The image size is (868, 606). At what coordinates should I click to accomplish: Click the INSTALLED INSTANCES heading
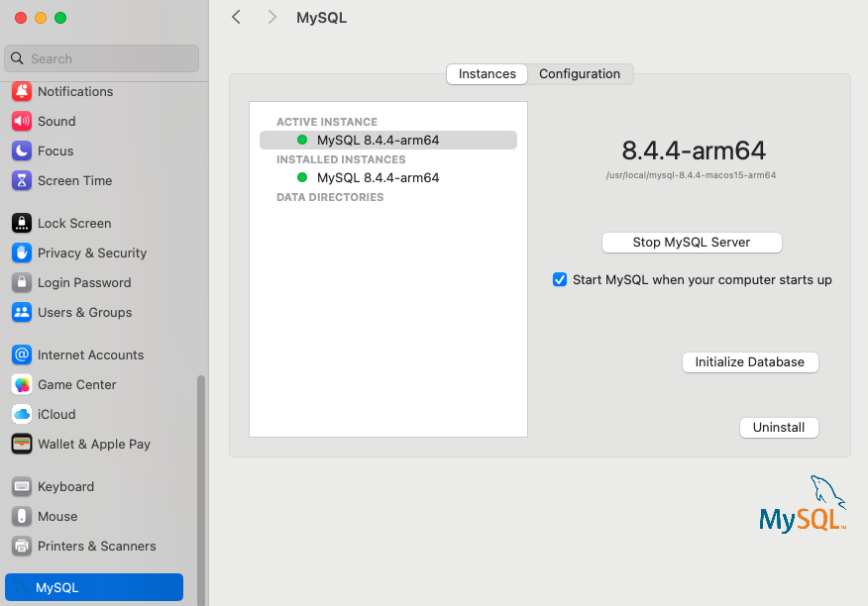click(x=341, y=159)
